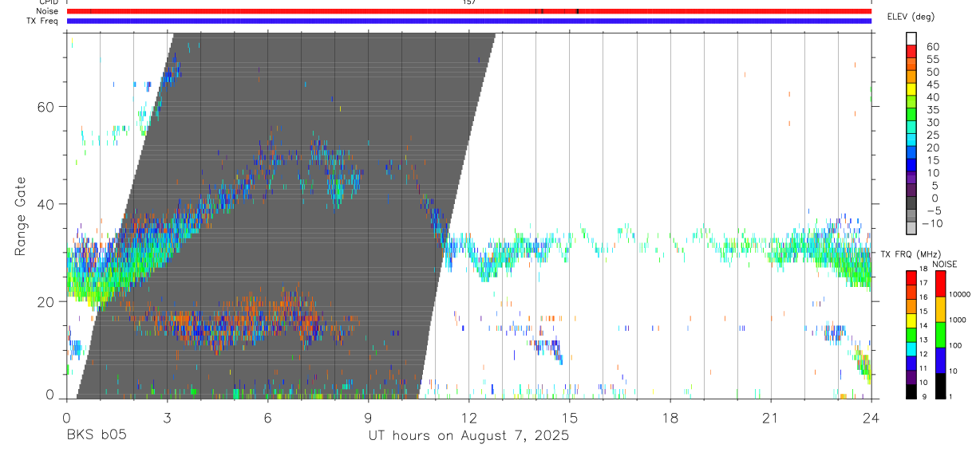Screen dimensions: 980x452
Task: Click x-axis tick label '6'
Action: click(267, 418)
